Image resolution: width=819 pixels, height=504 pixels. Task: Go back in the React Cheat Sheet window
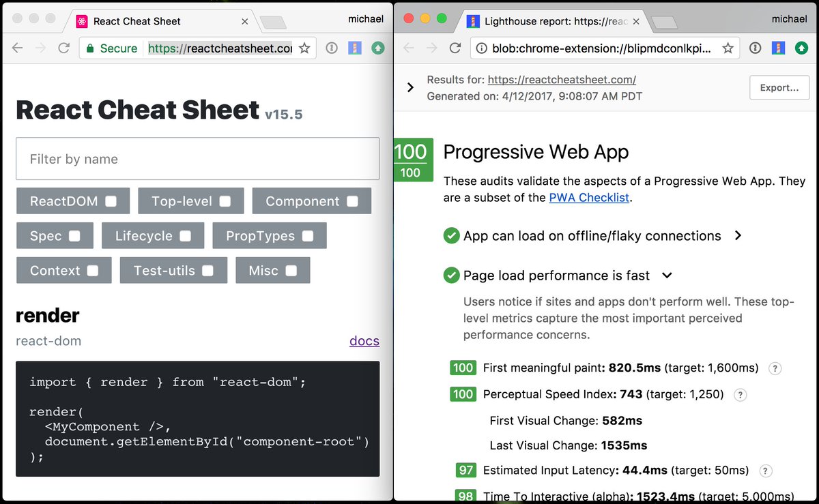[18, 48]
